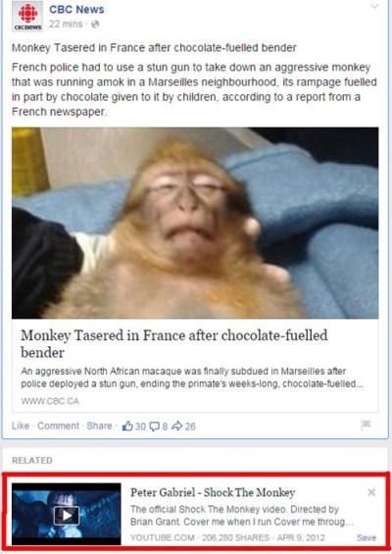Open the Monkey Tasered in France headline
This screenshot has height=554, width=392.
click(174, 344)
